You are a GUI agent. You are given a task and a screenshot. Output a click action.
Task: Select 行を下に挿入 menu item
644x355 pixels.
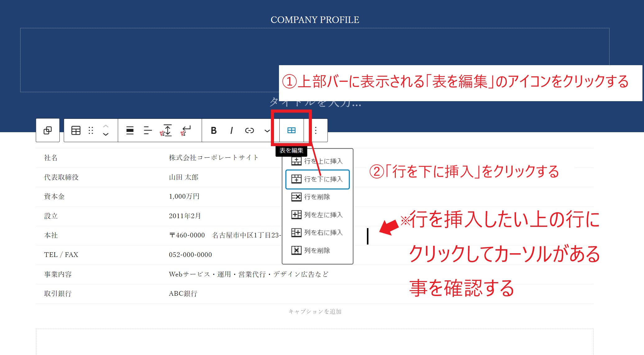[317, 179]
